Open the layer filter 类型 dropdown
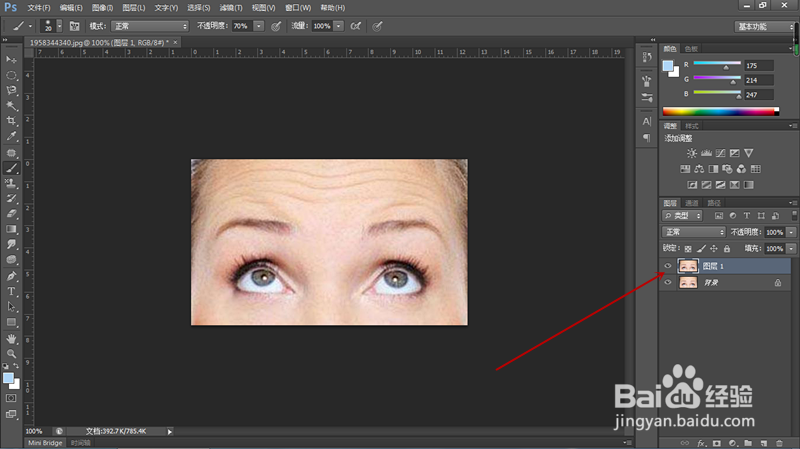The image size is (800, 449). click(x=682, y=216)
